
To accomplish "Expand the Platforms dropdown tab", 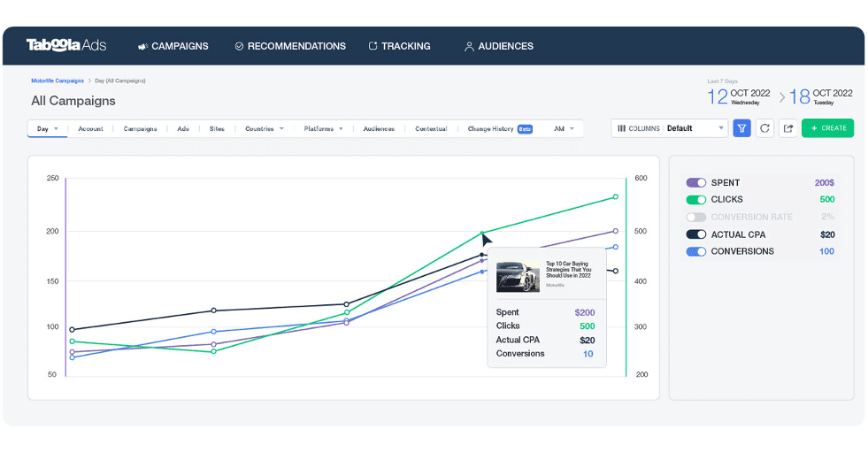I will (x=323, y=128).
